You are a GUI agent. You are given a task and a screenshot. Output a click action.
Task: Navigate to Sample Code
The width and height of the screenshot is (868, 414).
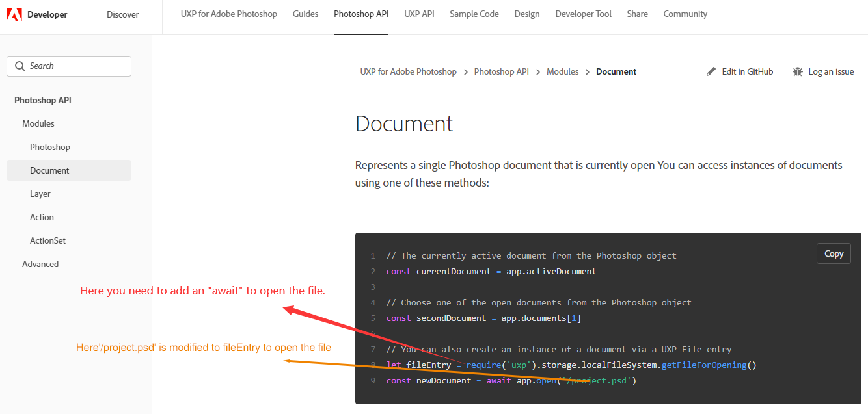474,14
